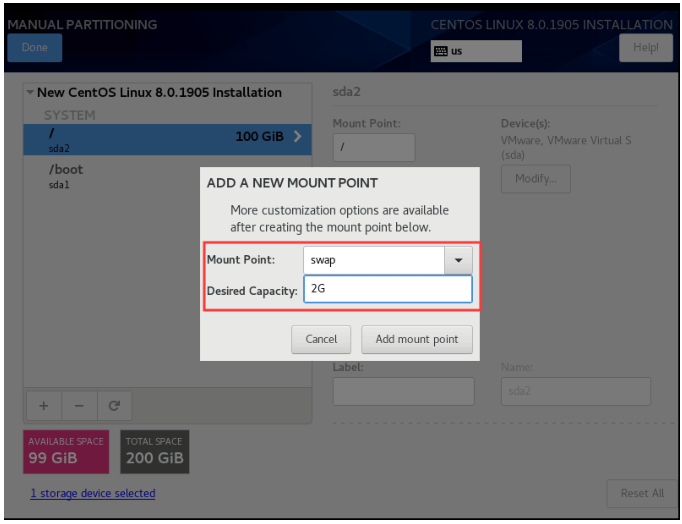
Task: Click the keyboard layout us indicator
Action: click(x=476, y=52)
